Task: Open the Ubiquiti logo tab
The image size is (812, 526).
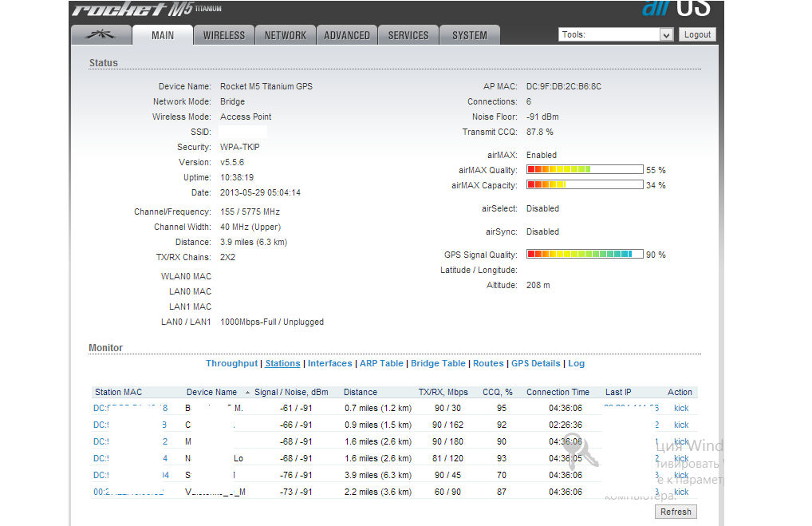Action: pyautogui.click(x=101, y=35)
